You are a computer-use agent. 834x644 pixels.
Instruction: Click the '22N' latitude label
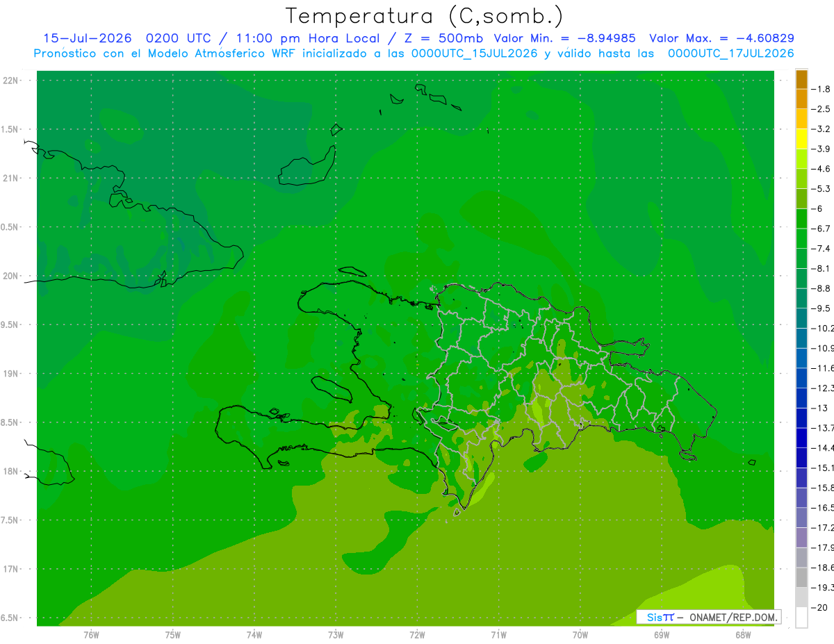[11, 81]
